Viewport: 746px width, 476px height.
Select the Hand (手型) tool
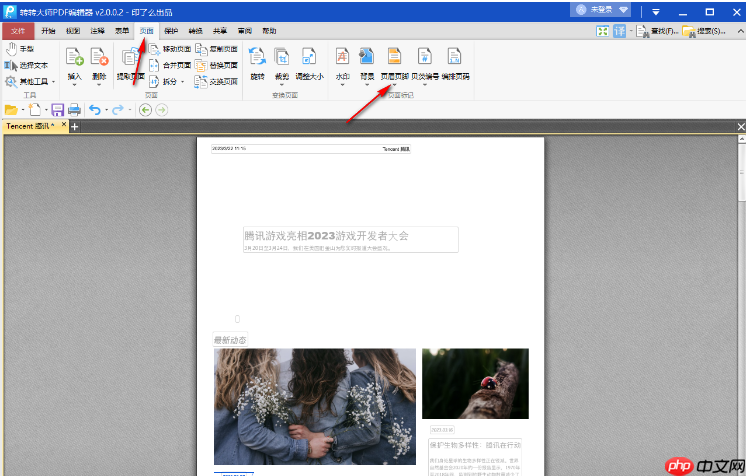[x=20, y=49]
